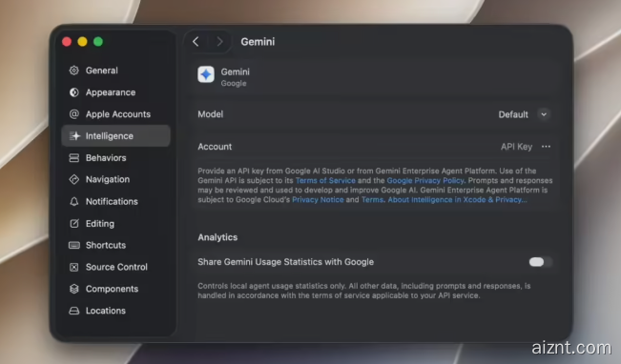Select the Editing settings pane

pyautogui.click(x=115, y=224)
